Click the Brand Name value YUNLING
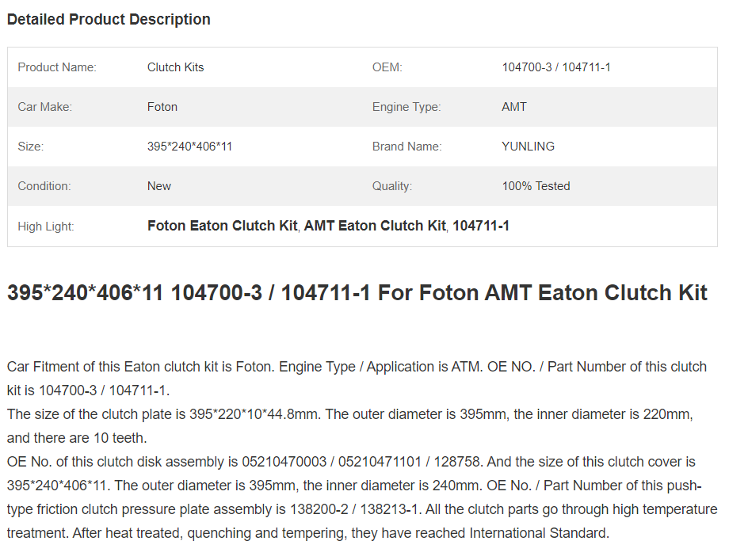This screenshot has height=560, width=748. 528,147
